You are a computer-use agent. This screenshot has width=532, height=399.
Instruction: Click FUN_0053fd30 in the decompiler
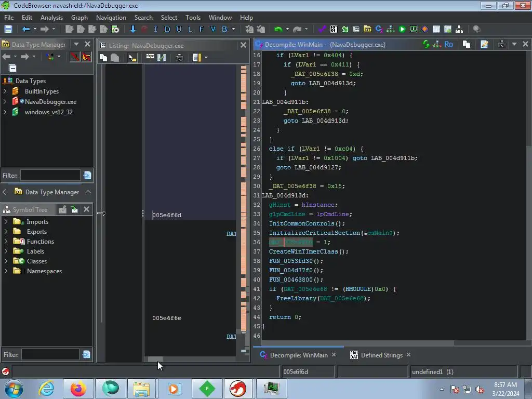[291, 261]
